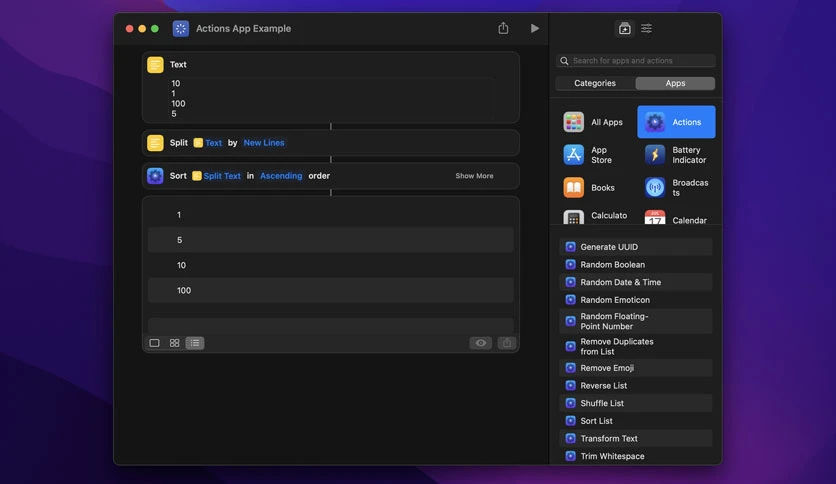Change the New Lines separator option
The width and height of the screenshot is (836, 484).
point(264,143)
